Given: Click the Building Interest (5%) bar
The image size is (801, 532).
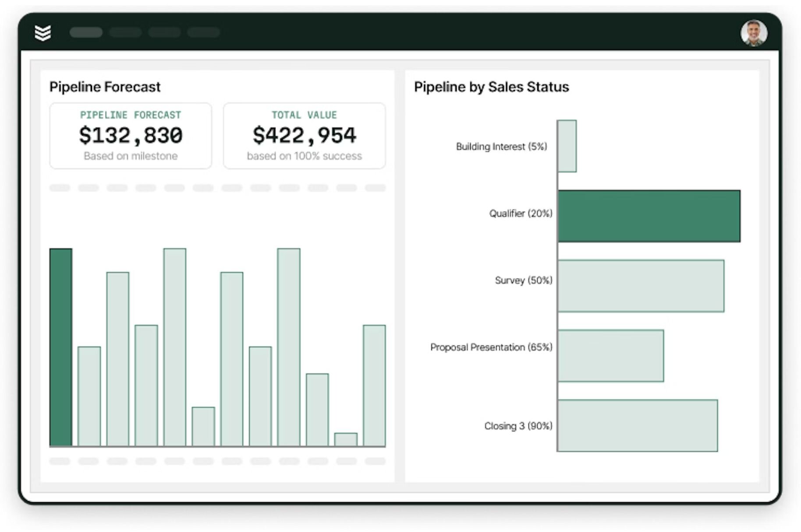Looking at the screenshot, I should point(567,146).
